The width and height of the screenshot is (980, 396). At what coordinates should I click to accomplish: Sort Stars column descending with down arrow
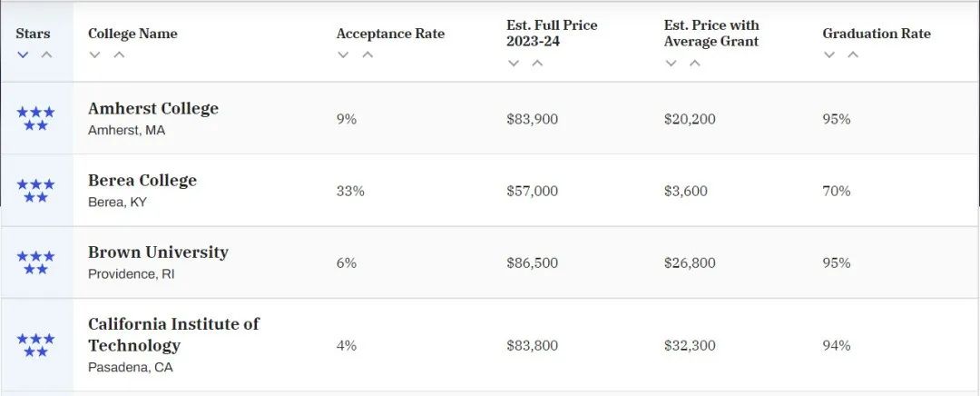[x=23, y=54]
